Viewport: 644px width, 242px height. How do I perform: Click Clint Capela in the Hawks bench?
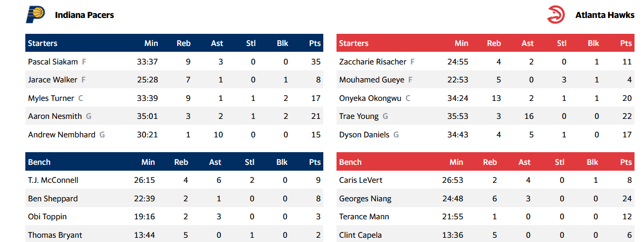point(360,235)
